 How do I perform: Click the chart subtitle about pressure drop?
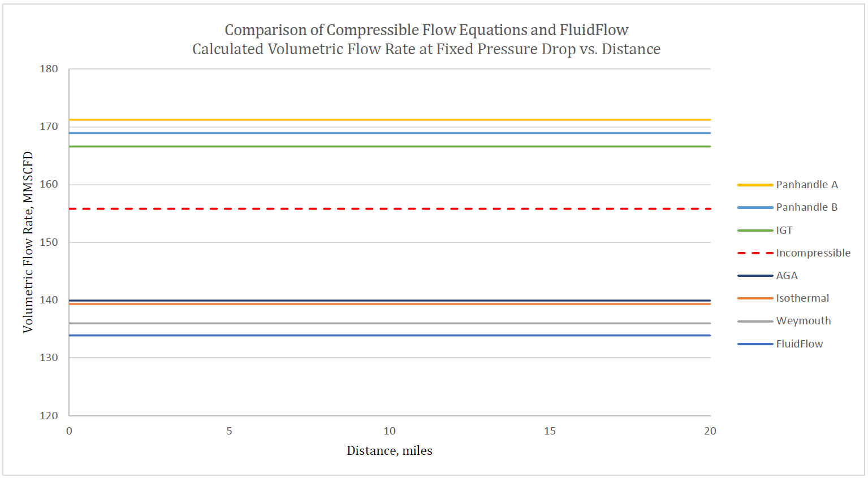coord(426,50)
